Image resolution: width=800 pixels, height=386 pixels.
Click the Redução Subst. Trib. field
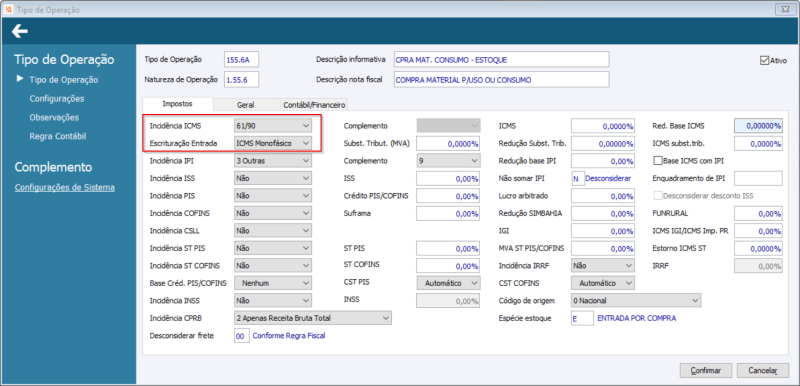[x=603, y=144]
